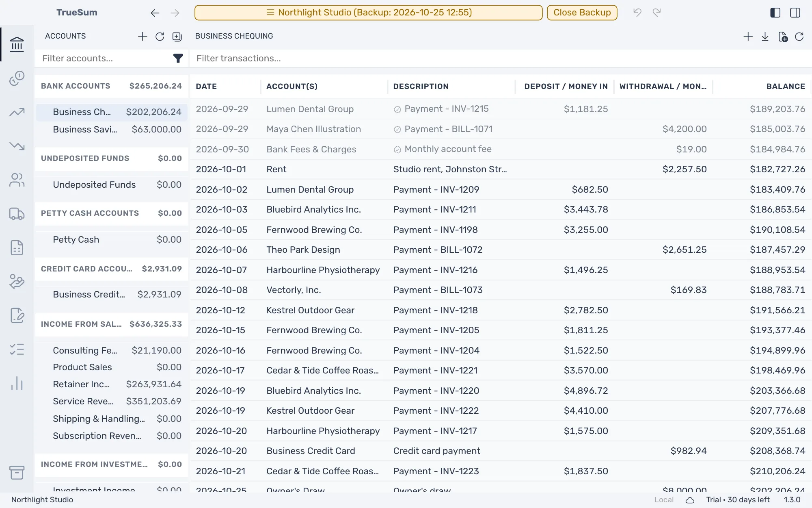Open the Credit card payment transaction
The width and height of the screenshot is (812, 508).
[501, 451]
